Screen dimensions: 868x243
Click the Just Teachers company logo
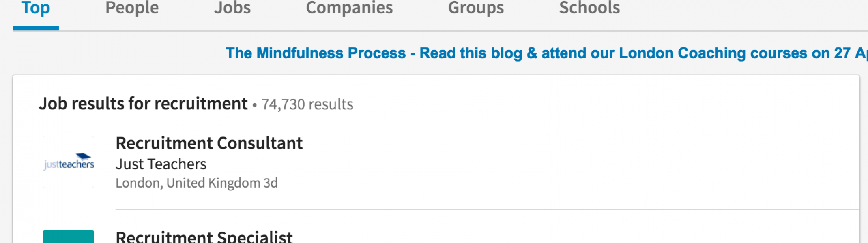point(69,162)
